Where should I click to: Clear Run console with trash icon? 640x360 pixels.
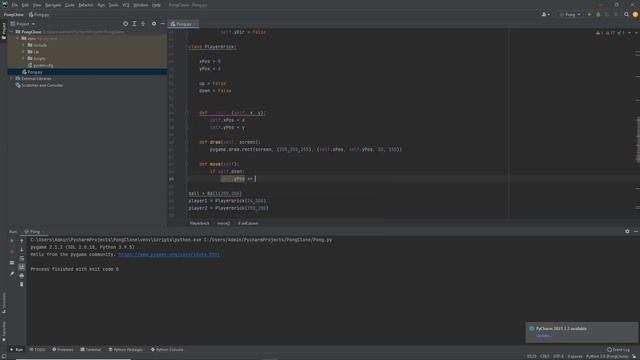coord(22,284)
